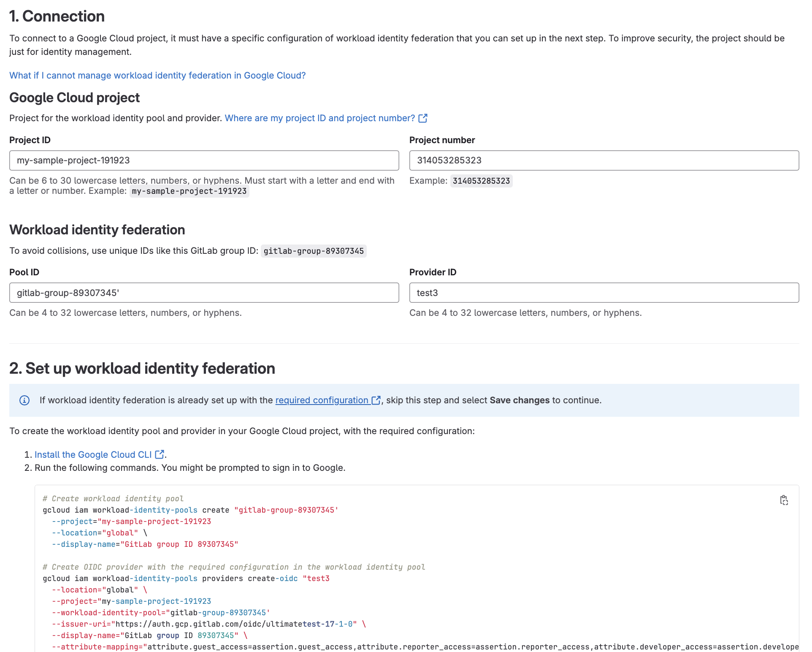Click the example project ID code snippet
Screen dimensions: 812x652
pyautogui.click(x=189, y=191)
